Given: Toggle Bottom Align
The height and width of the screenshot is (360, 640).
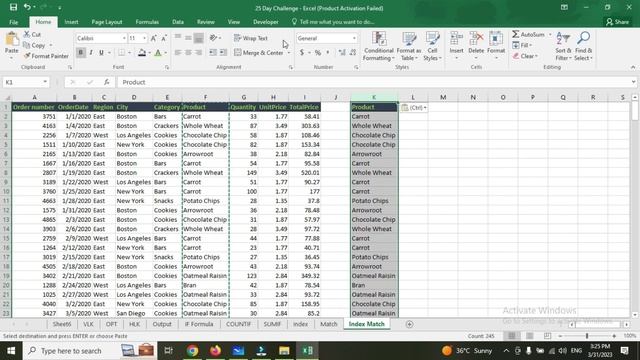Looking at the screenshot, I should pyautogui.click(x=198, y=38).
